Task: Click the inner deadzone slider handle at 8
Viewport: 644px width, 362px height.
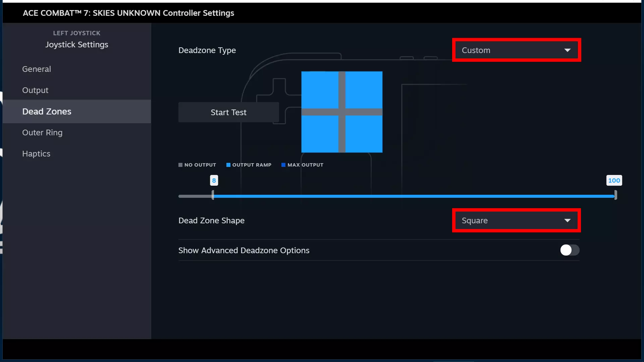Action: pyautogui.click(x=213, y=195)
